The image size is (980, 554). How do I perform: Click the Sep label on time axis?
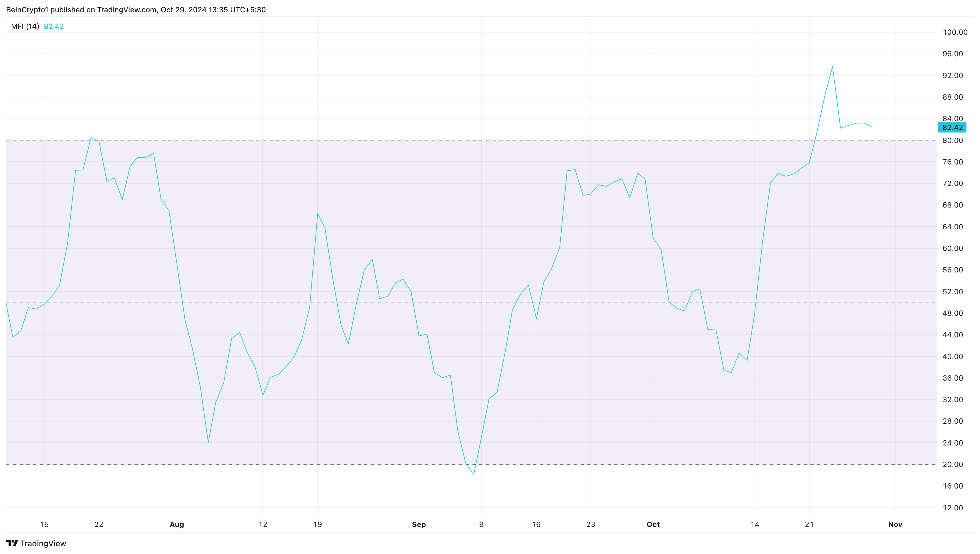pos(418,524)
